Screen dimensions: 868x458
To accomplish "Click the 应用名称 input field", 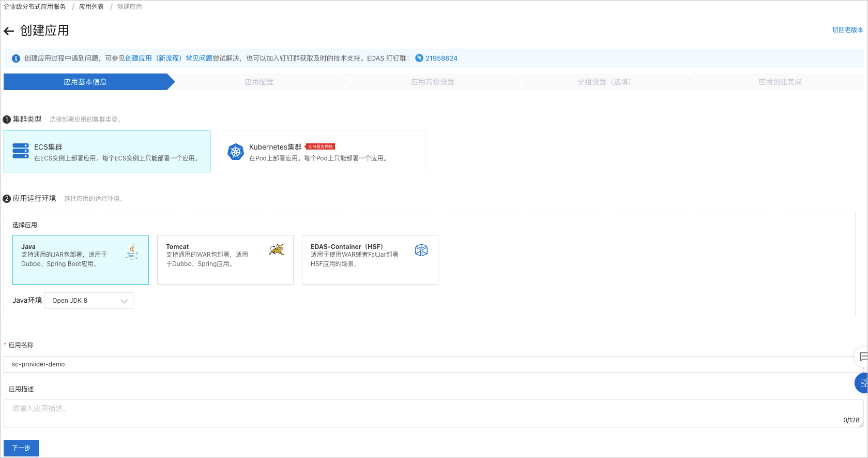I will click(433, 364).
